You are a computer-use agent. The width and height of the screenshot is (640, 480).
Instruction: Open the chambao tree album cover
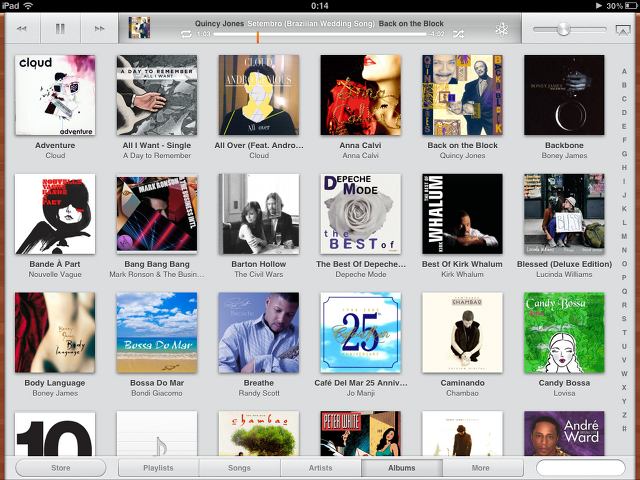point(259,433)
